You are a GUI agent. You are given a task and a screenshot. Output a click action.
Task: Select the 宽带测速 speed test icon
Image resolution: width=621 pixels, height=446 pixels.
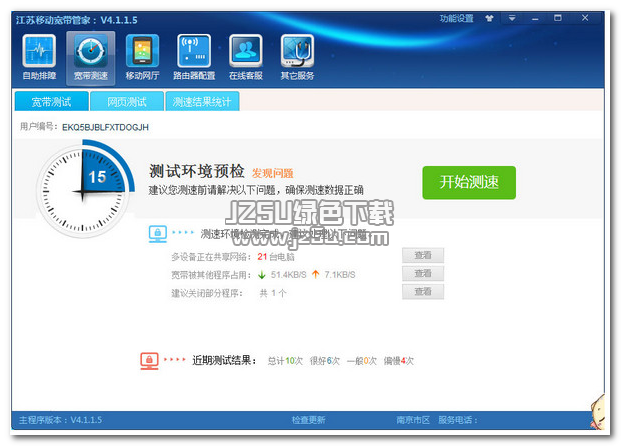[91, 58]
